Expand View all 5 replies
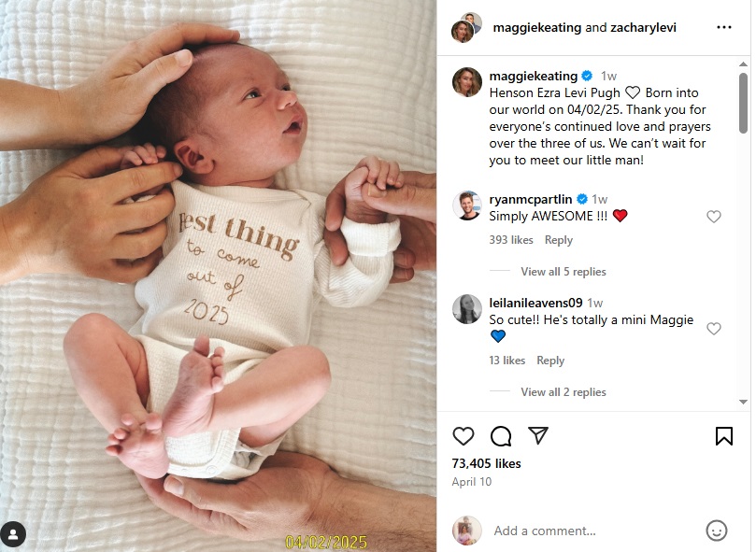 tap(563, 272)
